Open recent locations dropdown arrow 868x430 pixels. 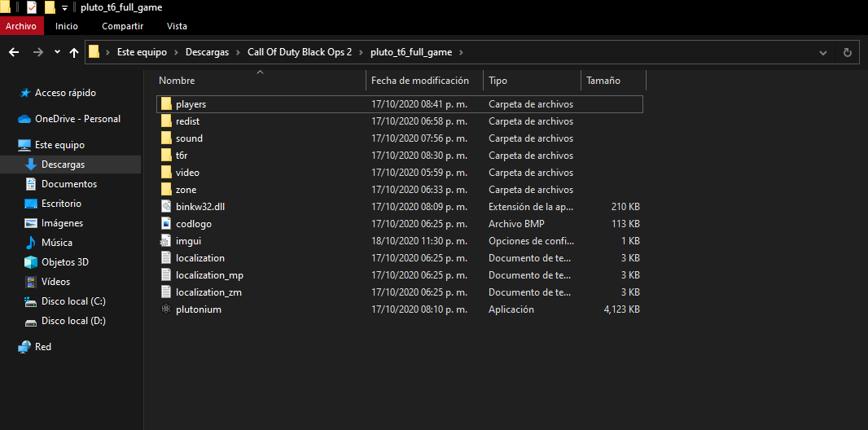point(57,52)
